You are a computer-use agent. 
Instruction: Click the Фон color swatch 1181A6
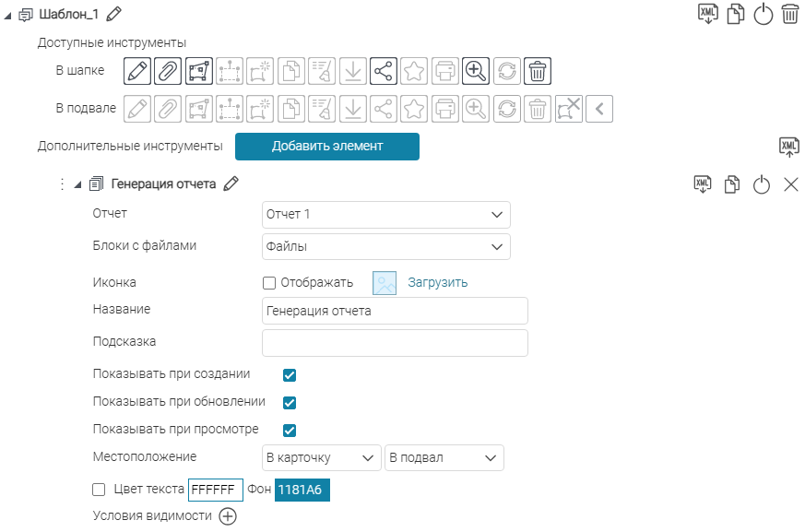302,490
